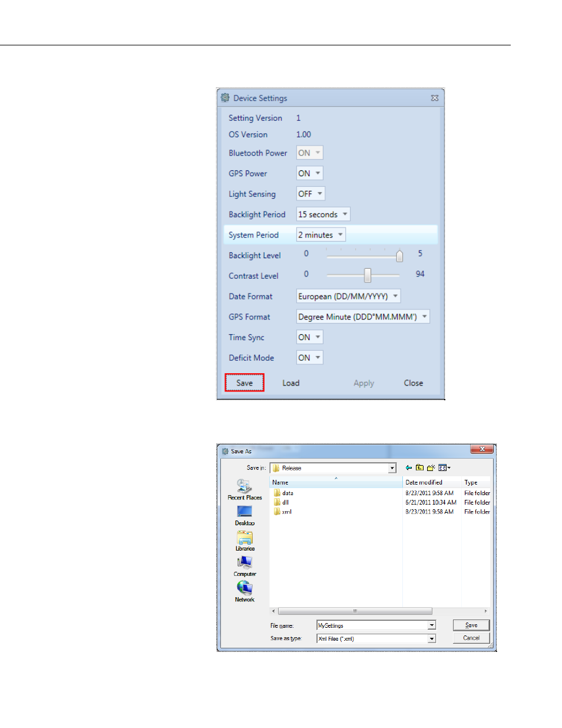Go up one folder level icon
Screen dimensions: 562x728
[x=419, y=467]
